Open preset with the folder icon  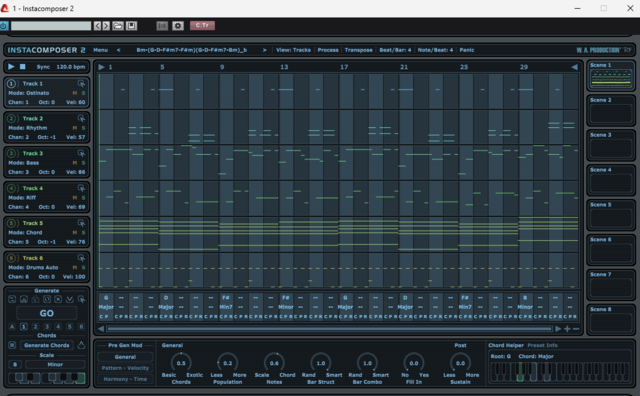point(118,26)
